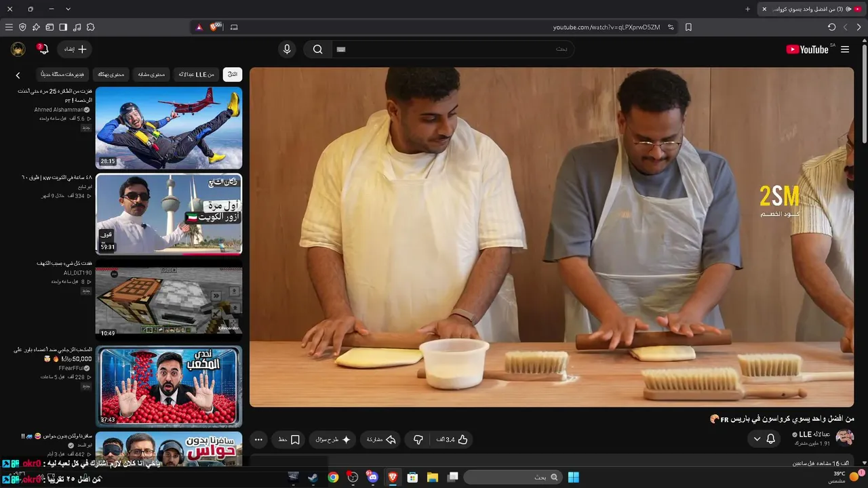
Task: Switch to the YouTube croissant video tab
Action: point(811,9)
